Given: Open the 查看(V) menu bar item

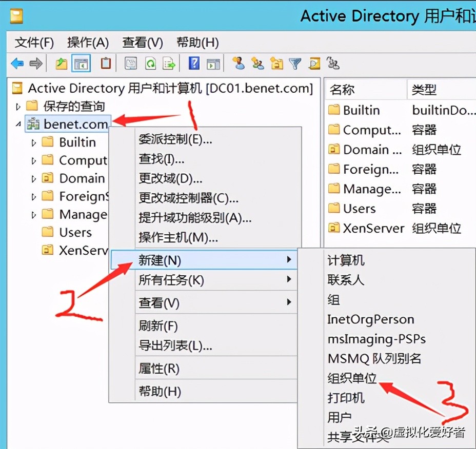Looking at the screenshot, I should (143, 43).
